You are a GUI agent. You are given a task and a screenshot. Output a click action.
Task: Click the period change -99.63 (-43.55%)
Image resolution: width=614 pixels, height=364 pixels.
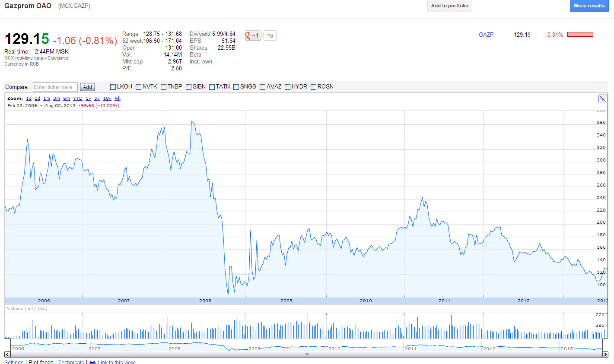[x=99, y=105]
